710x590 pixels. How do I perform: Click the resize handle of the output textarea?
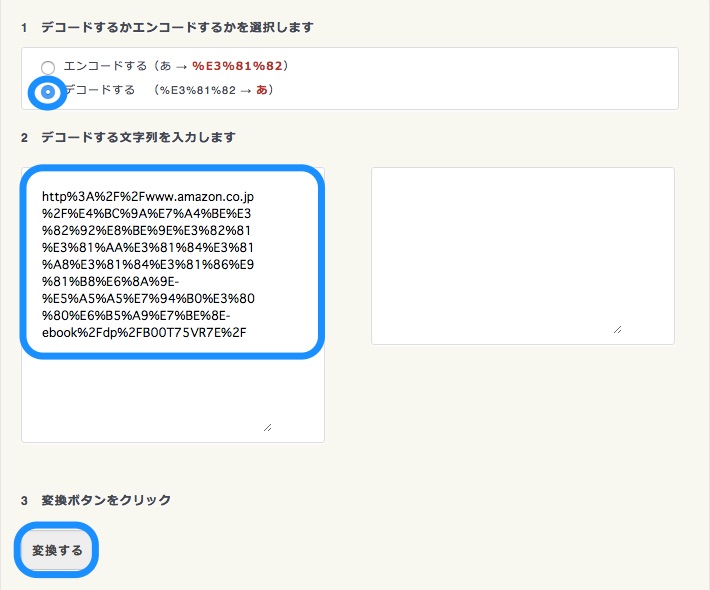(x=618, y=330)
